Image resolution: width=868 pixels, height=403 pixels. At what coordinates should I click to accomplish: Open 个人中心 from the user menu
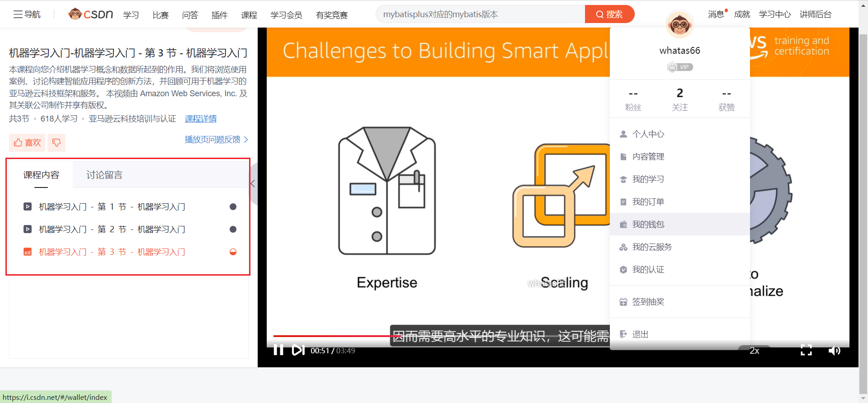680,134
